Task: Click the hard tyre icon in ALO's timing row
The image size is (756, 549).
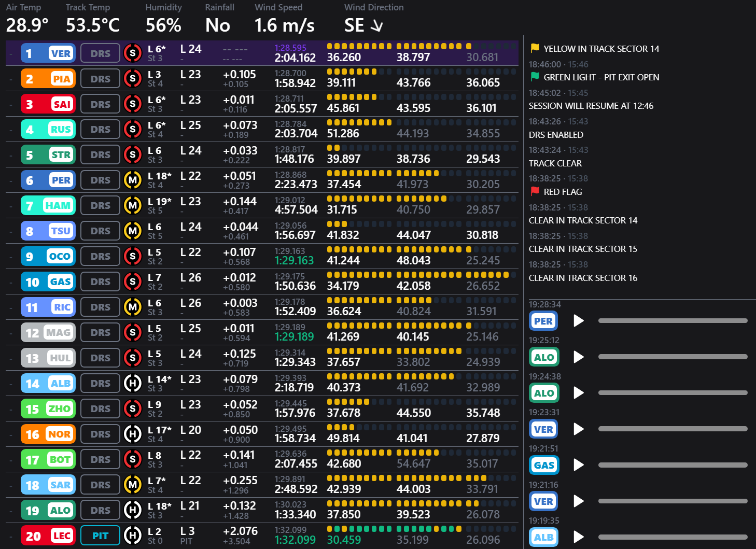Action: 133,510
